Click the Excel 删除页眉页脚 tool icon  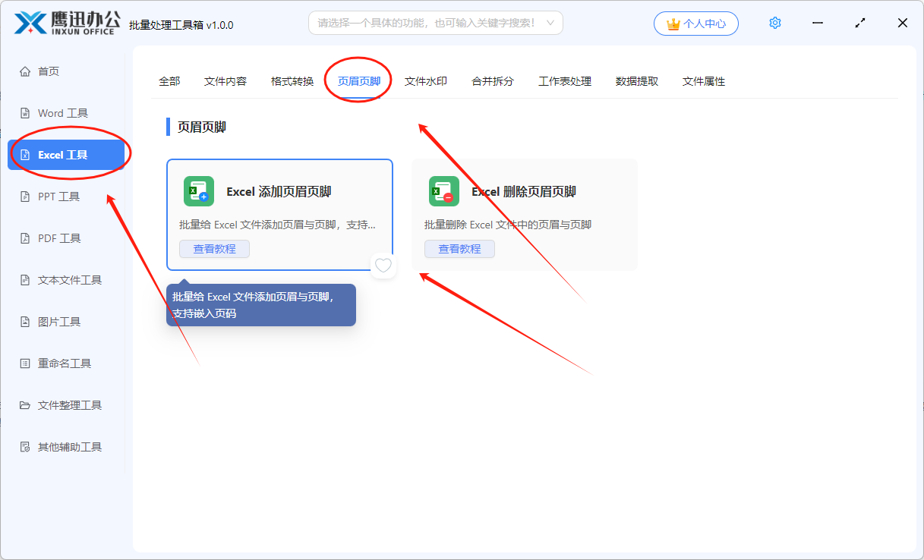click(443, 191)
